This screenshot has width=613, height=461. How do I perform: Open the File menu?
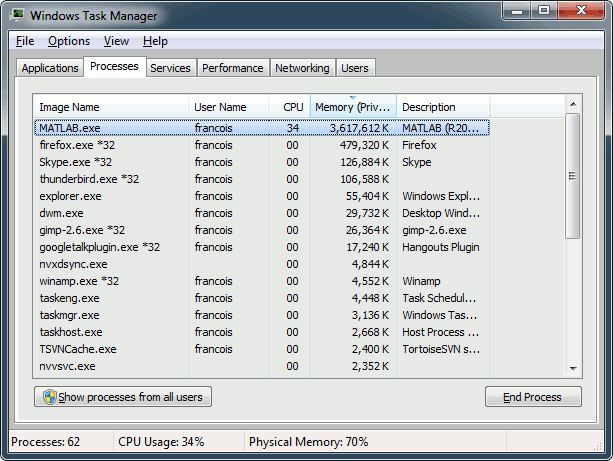25,41
